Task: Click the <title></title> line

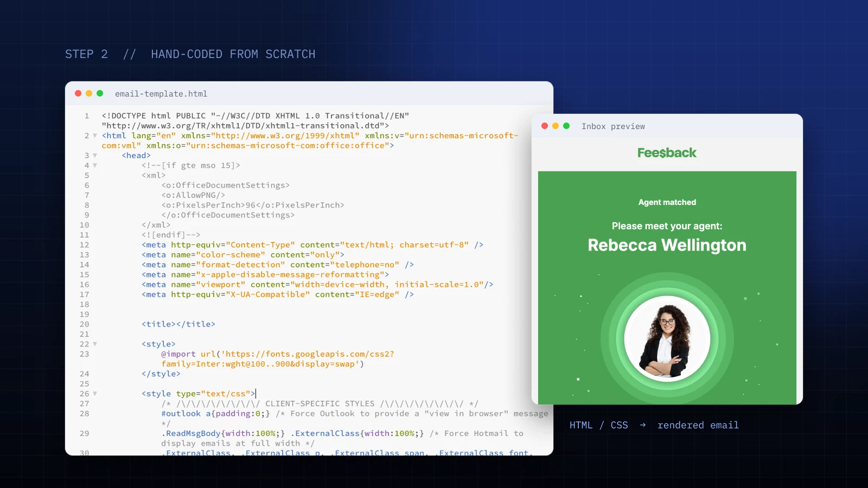Action: [x=178, y=324]
